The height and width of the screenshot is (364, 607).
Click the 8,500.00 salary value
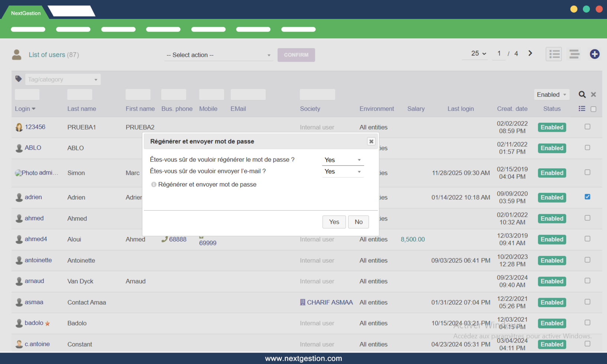point(413,239)
